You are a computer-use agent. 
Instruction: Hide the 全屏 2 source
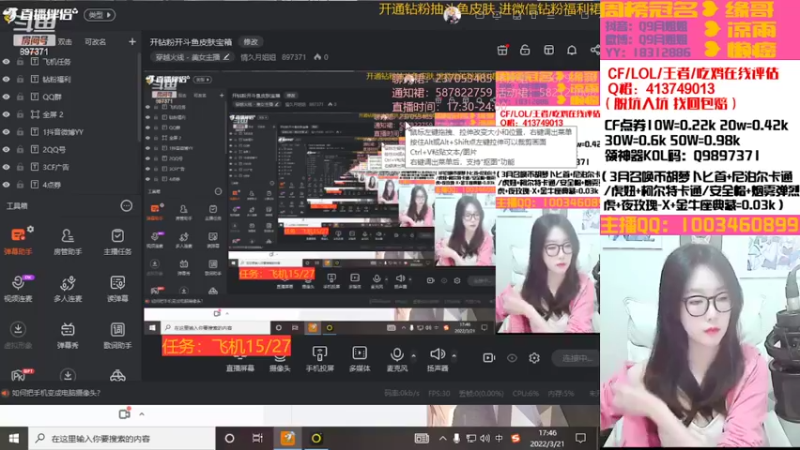point(6,114)
